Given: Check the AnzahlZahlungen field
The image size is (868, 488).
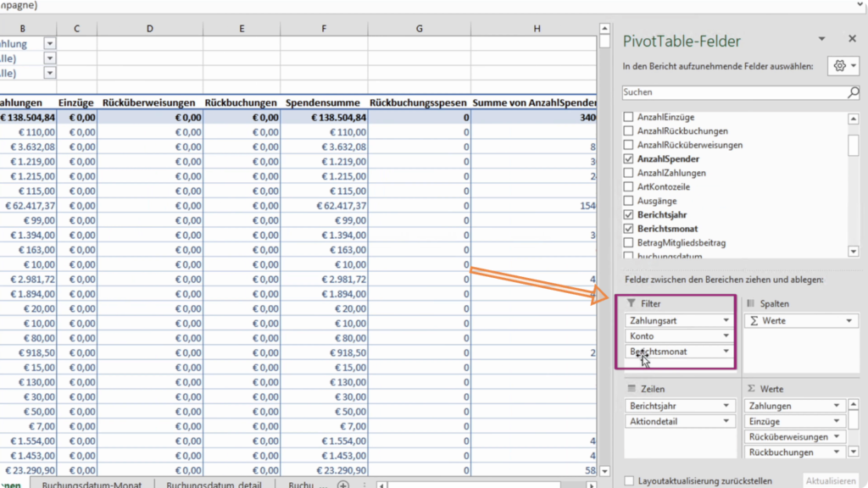Looking at the screenshot, I should [628, 173].
